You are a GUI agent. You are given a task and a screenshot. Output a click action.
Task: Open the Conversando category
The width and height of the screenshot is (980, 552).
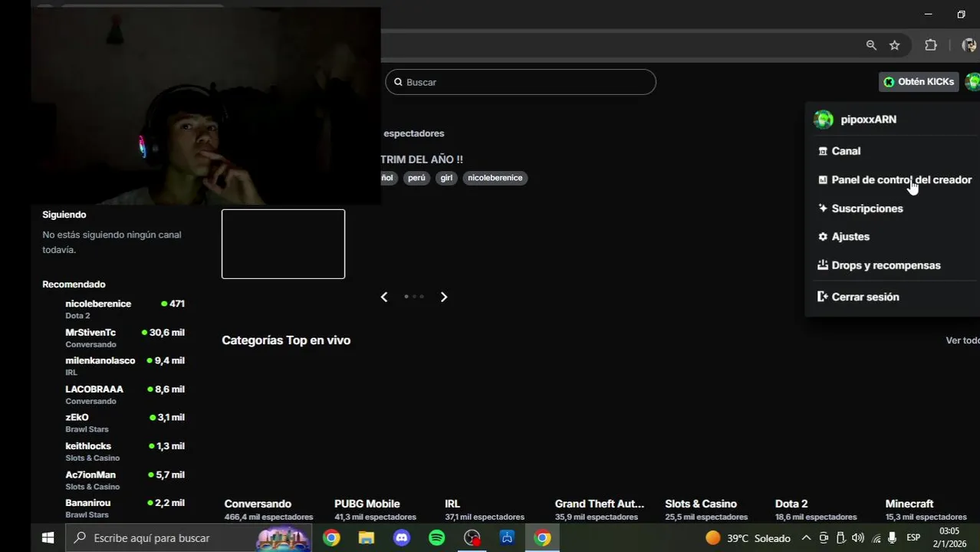[x=258, y=504]
